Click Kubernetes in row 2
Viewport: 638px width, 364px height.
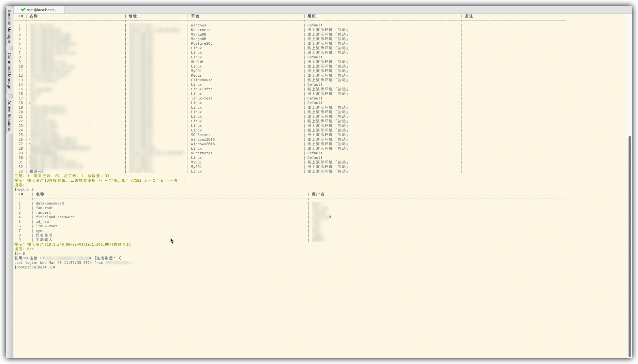(202, 30)
